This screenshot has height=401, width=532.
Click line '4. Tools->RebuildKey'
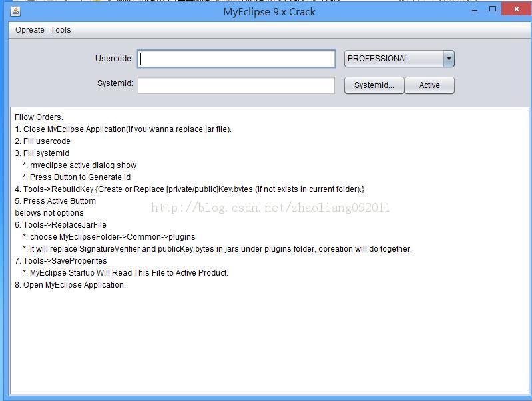pyautogui.click(x=189, y=189)
